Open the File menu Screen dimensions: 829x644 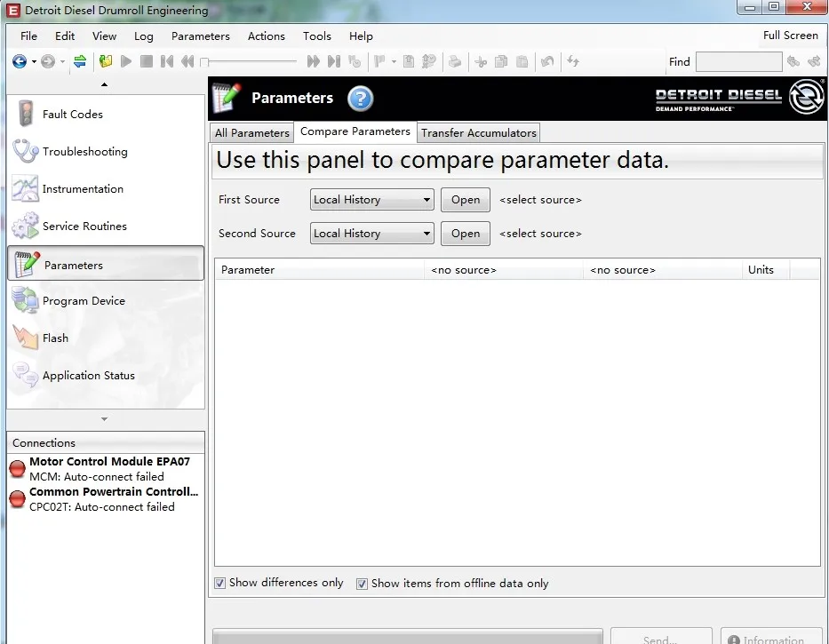point(28,36)
